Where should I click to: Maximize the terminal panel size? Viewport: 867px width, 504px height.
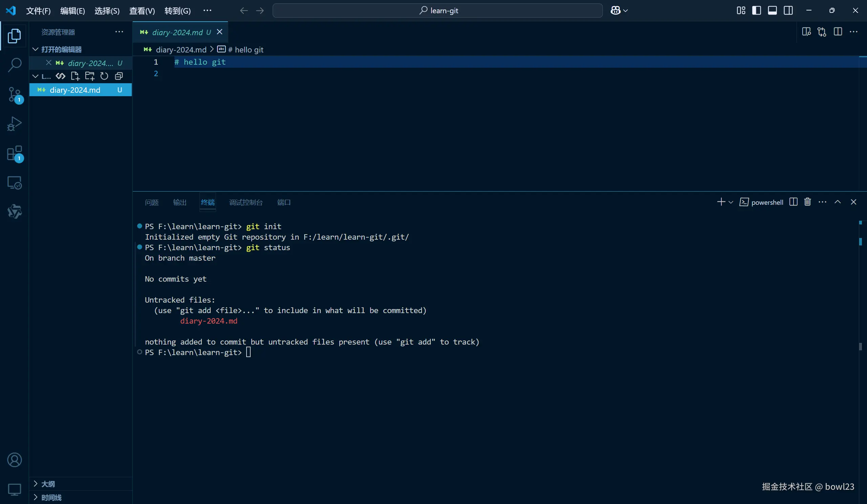coord(838,202)
